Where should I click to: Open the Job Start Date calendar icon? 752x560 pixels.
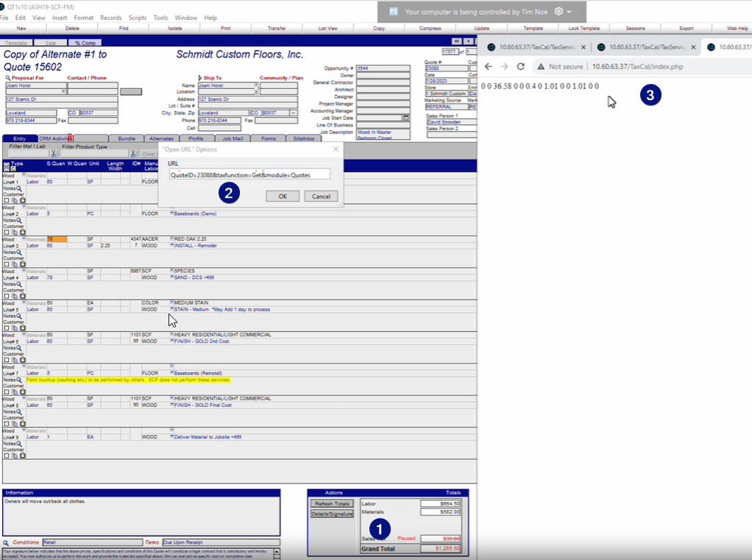pos(406,118)
